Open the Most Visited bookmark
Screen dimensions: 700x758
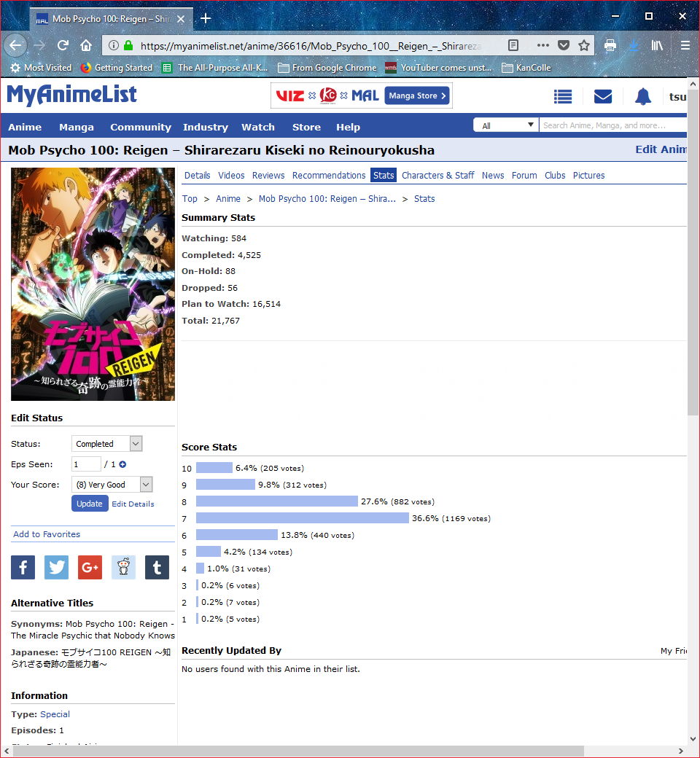(x=41, y=68)
